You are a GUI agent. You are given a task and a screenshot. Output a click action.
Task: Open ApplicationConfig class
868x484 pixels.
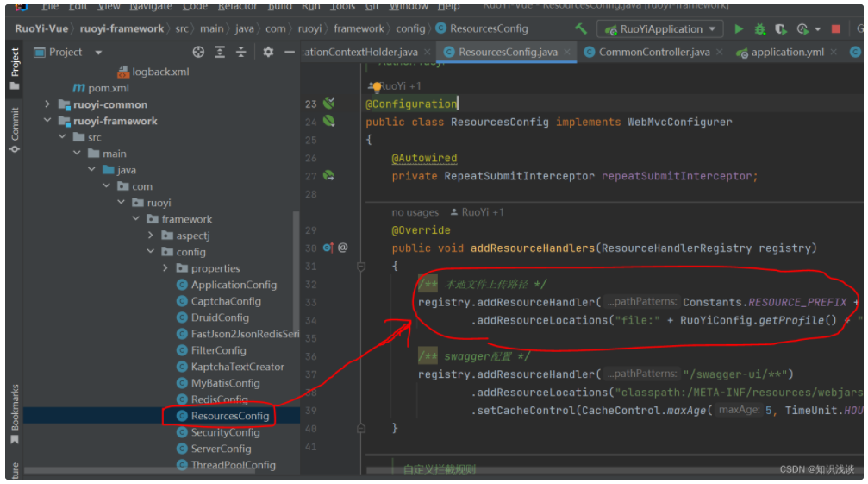point(227,285)
